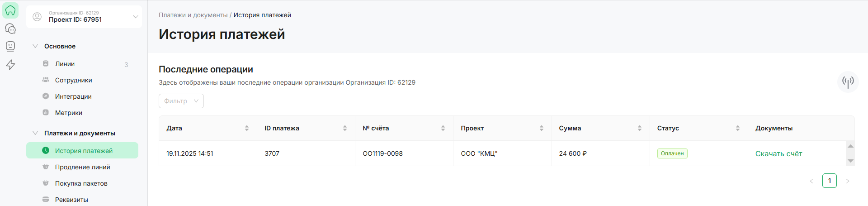Click the robot face icon in left rail
The height and width of the screenshot is (206, 868).
click(x=10, y=46)
